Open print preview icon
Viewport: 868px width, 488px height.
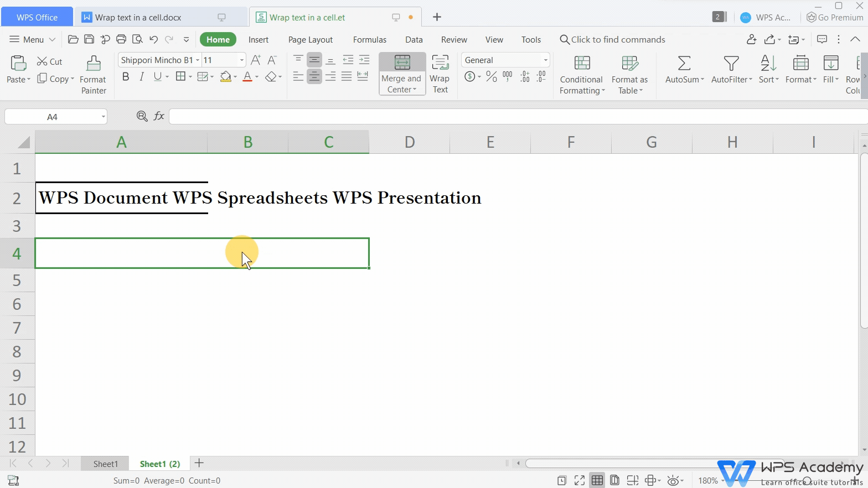[x=137, y=39]
